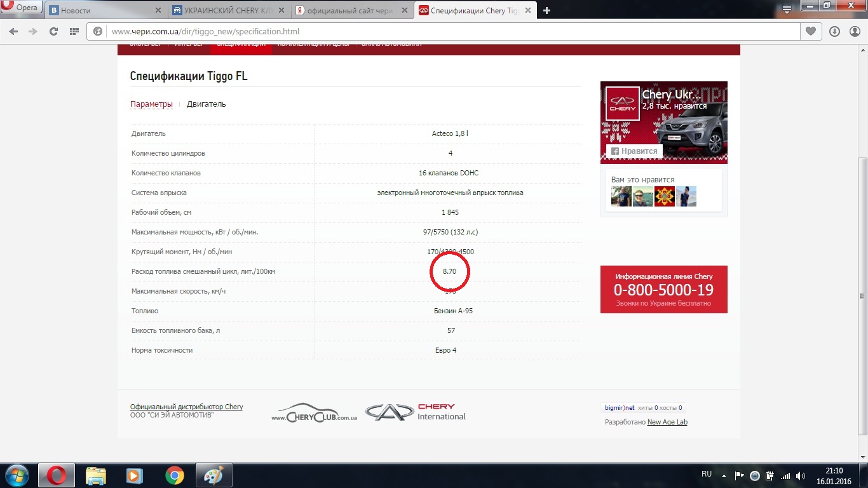
Task: Click the Chery logo in Facebook widget
Action: point(622,104)
